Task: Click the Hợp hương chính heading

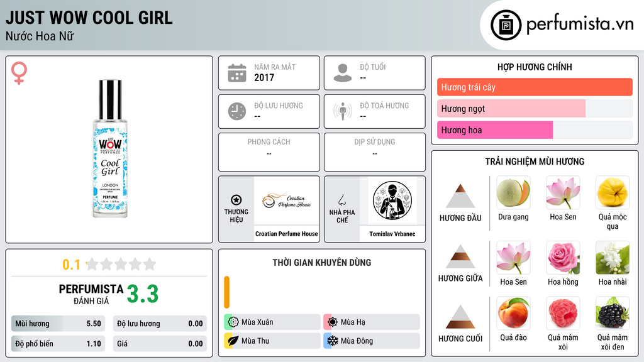Action: (x=535, y=67)
